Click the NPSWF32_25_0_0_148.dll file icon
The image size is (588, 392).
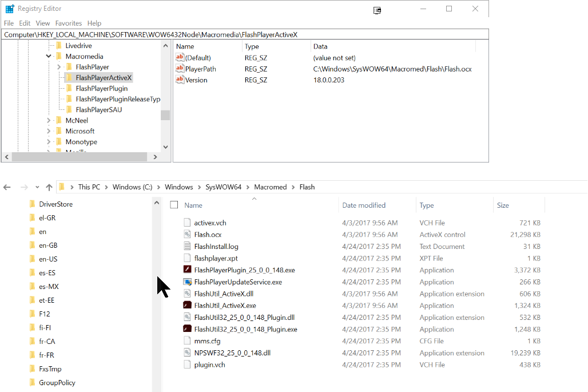187,353
